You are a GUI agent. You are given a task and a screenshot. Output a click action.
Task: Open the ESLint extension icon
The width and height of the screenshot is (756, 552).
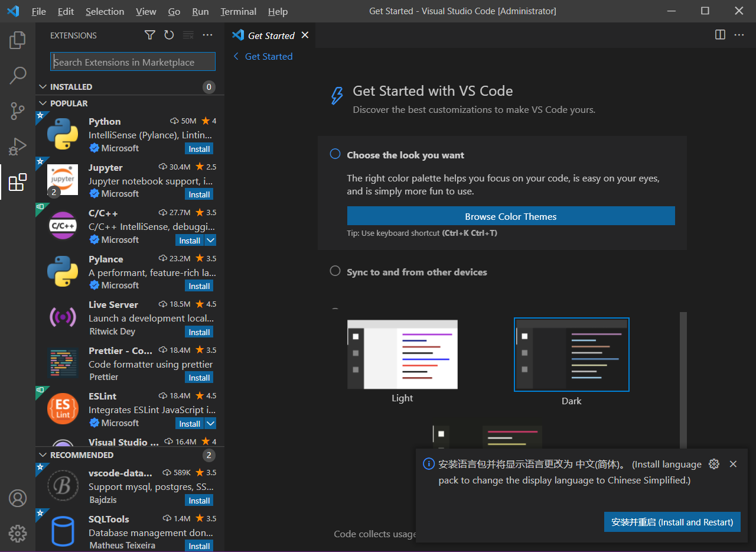tap(63, 409)
